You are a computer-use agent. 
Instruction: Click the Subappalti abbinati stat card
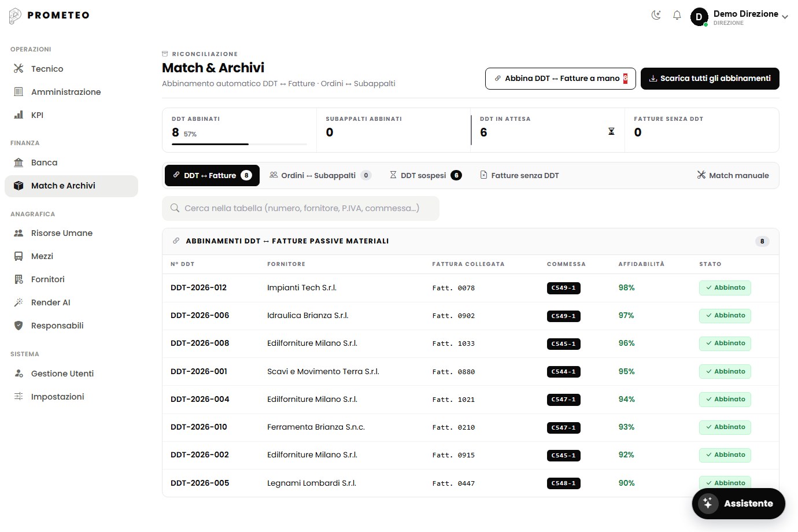(x=393, y=130)
